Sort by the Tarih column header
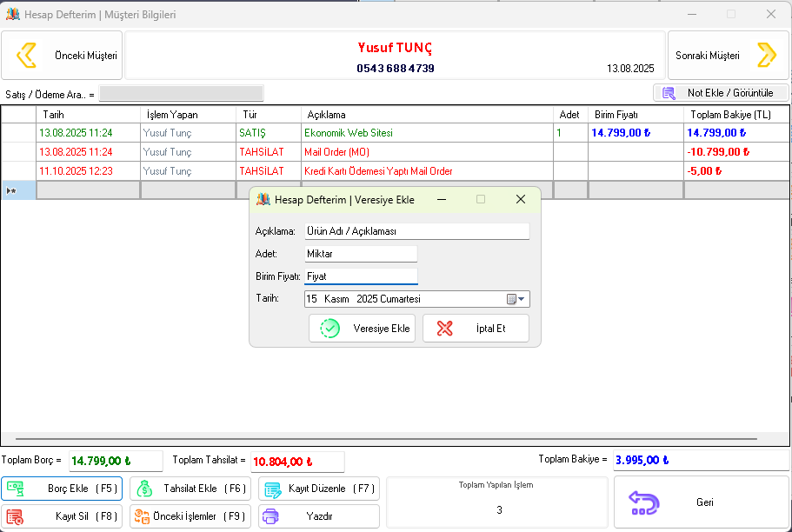This screenshot has height=532, width=792. pos(87,115)
